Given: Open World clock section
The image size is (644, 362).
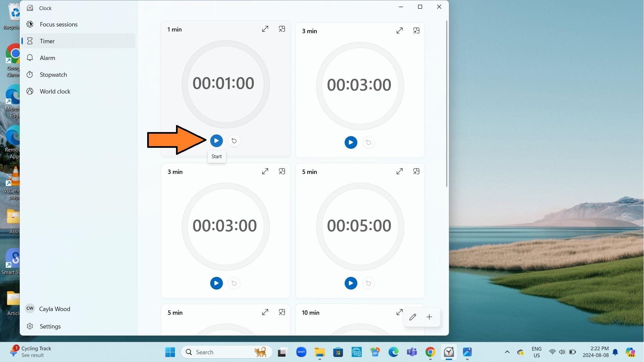Looking at the screenshot, I should click(x=55, y=91).
